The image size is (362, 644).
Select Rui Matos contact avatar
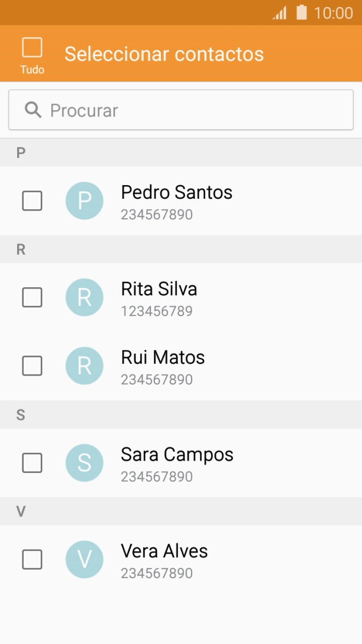click(x=84, y=366)
